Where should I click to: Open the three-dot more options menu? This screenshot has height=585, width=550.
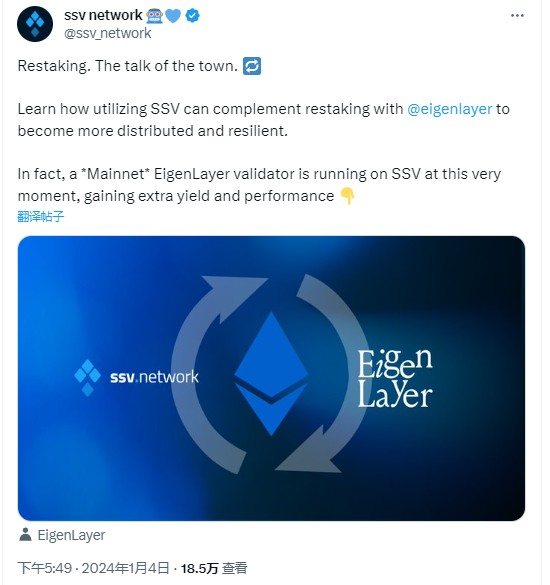(x=517, y=16)
